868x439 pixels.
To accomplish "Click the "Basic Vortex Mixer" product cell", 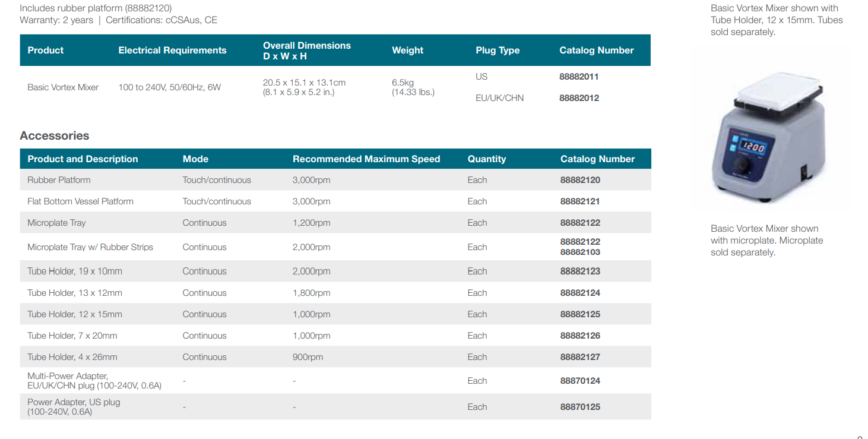I will (x=63, y=87).
